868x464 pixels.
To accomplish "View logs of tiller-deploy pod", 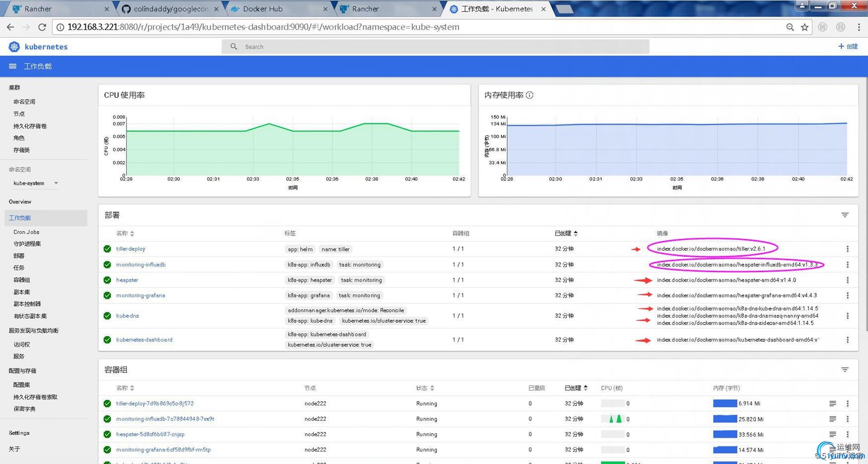I will pyautogui.click(x=832, y=404).
